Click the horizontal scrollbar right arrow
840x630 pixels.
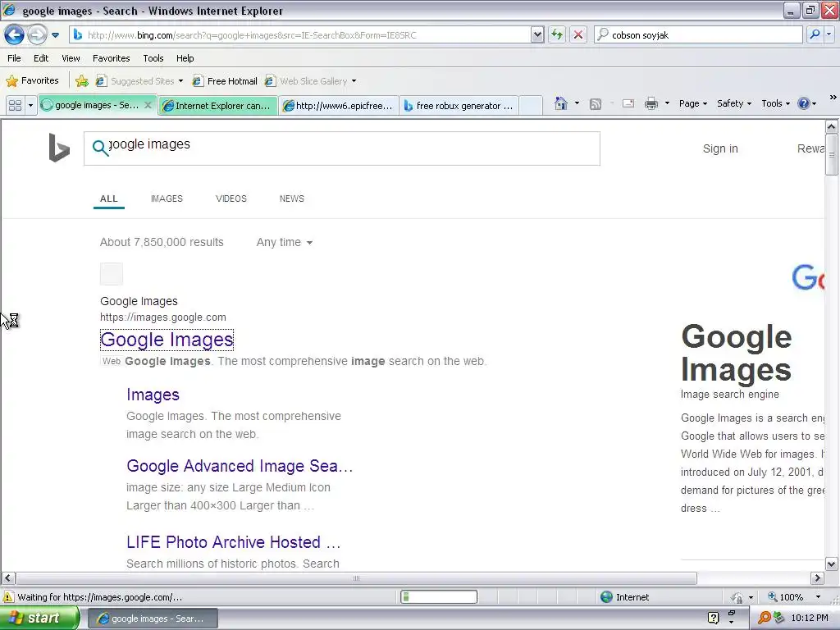coord(817,578)
